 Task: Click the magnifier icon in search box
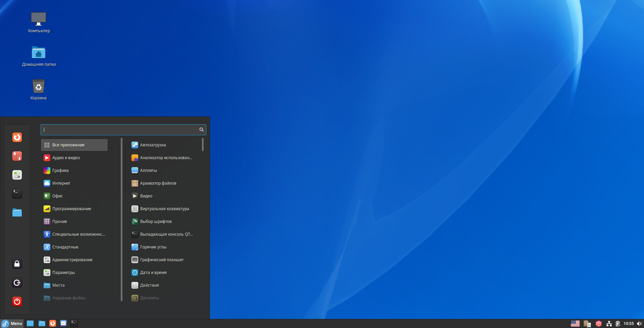[201, 130]
